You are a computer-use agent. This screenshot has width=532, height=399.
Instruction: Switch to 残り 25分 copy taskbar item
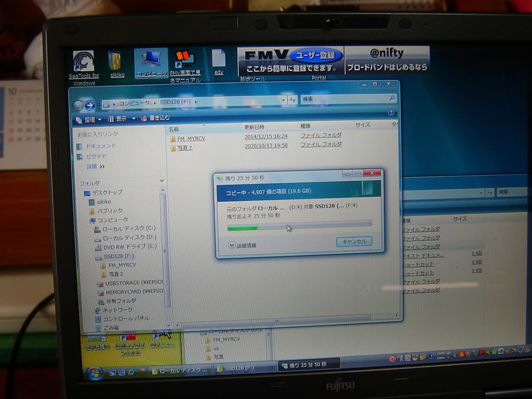tap(308, 365)
